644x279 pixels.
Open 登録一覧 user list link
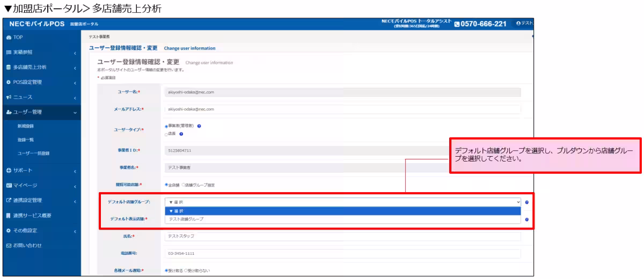pyautogui.click(x=25, y=140)
